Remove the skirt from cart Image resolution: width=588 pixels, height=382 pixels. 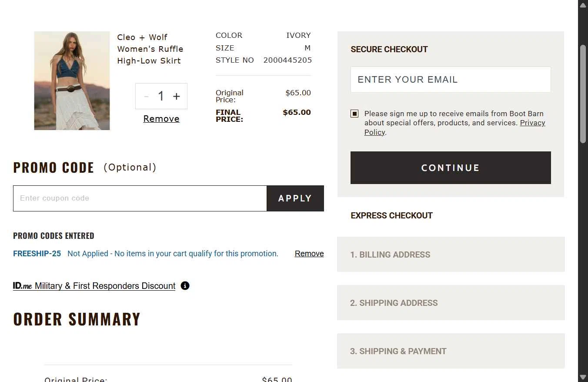click(161, 119)
